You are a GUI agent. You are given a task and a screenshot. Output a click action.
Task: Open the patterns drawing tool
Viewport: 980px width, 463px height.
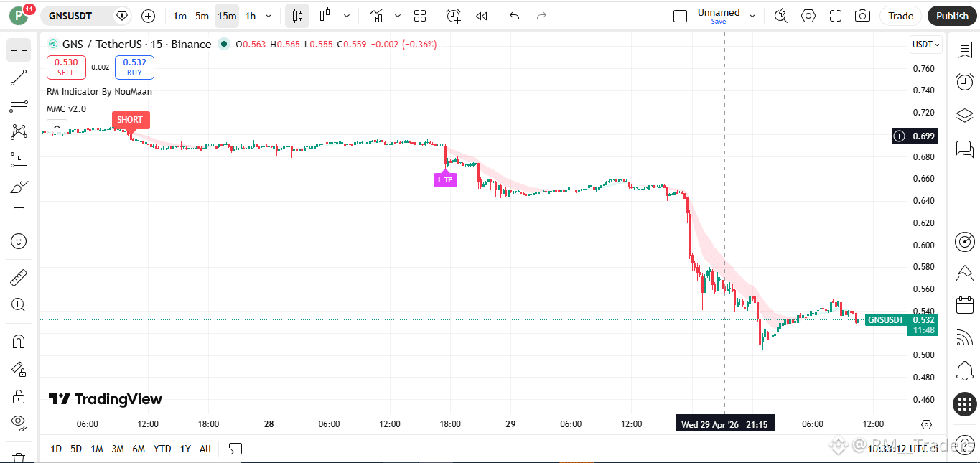19,132
